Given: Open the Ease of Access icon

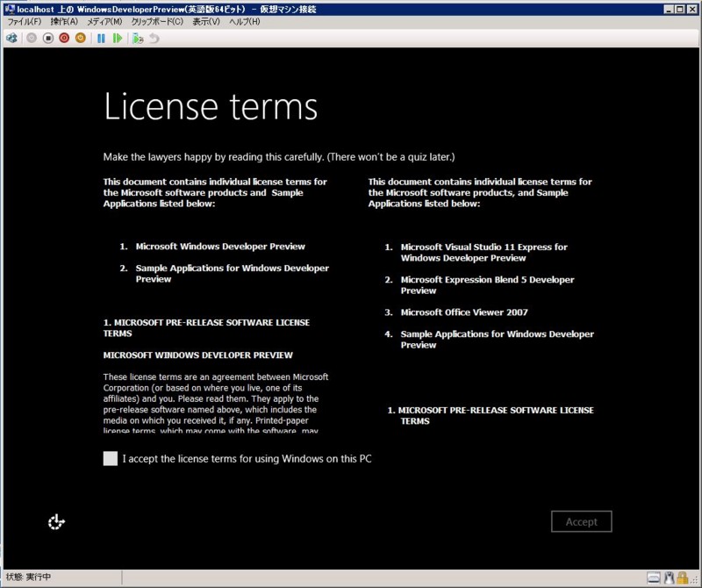Looking at the screenshot, I should point(56,521).
